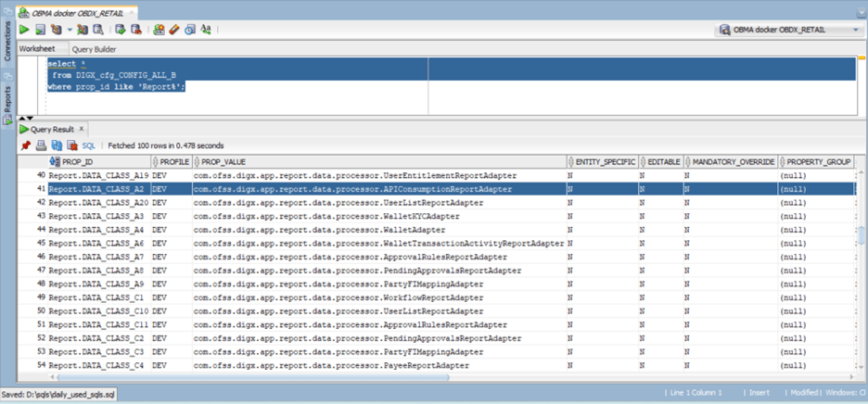868x404 pixels.
Task: Run the SQL statement with the green play icon
Action: coord(24,30)
